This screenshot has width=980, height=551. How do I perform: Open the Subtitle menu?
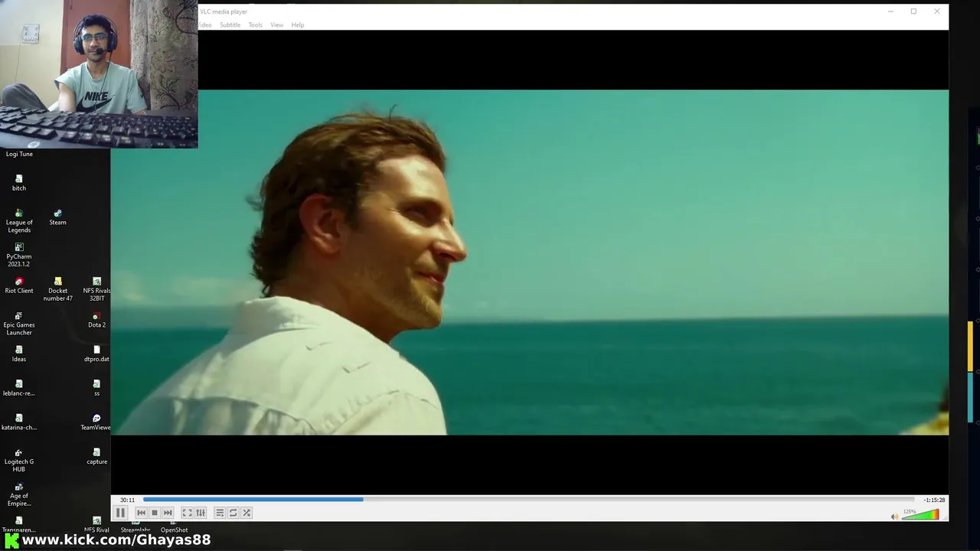click(230, 25)
